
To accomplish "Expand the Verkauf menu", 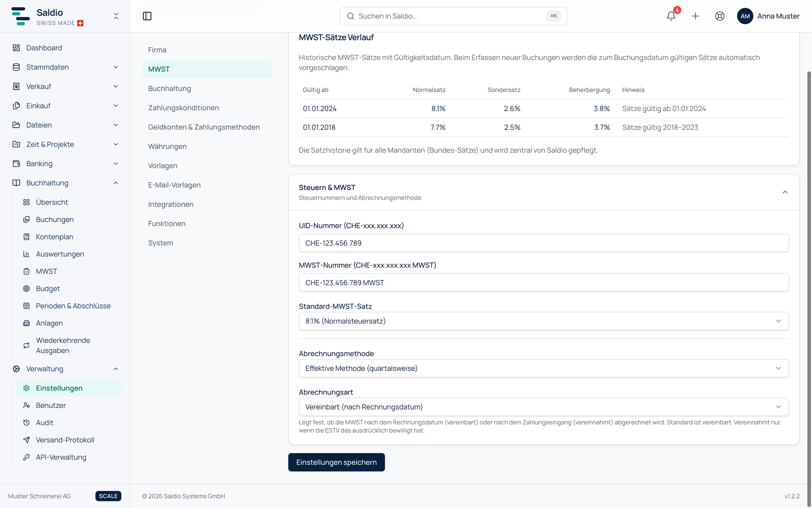I will pyautogui.click(x=65, y=86).
